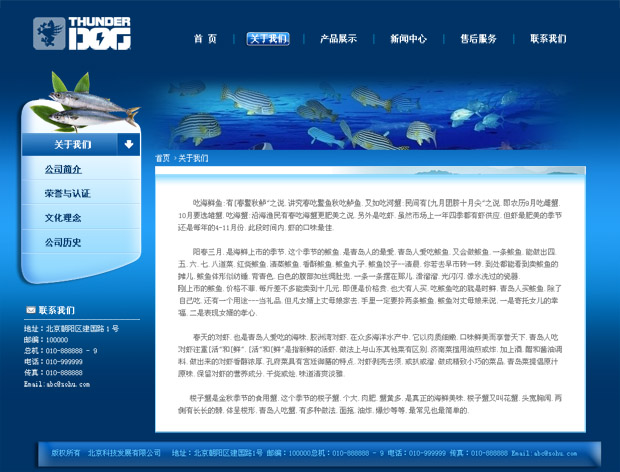620x472 pixels.
Task: Click the 关于我们 breadcrumb text
Action: tap(193, 158)
